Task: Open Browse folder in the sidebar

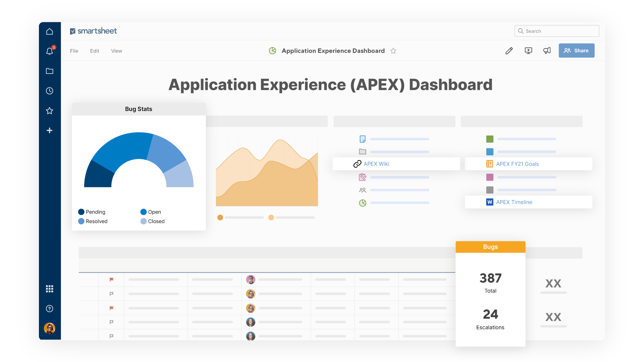Action: point(50,71)
